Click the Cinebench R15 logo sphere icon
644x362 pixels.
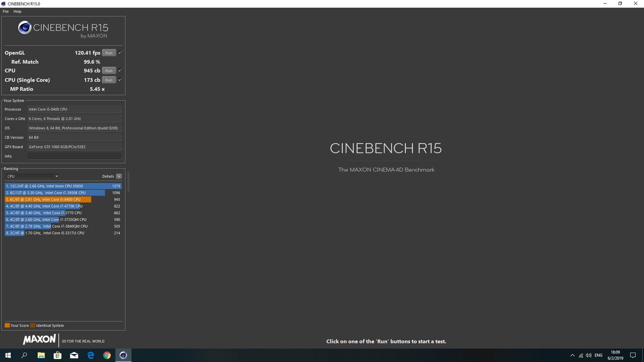click(x=25, y=28)
